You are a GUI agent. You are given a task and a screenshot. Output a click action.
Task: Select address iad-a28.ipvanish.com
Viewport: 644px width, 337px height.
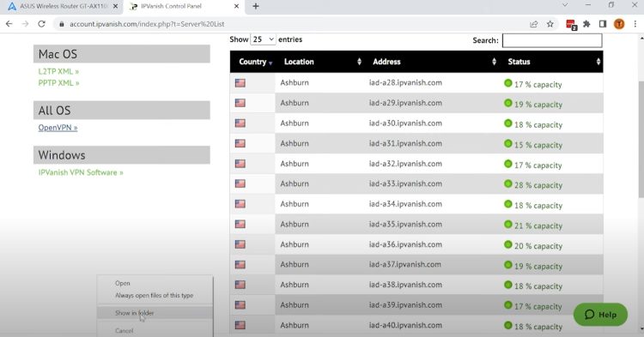tap(405, 82)
